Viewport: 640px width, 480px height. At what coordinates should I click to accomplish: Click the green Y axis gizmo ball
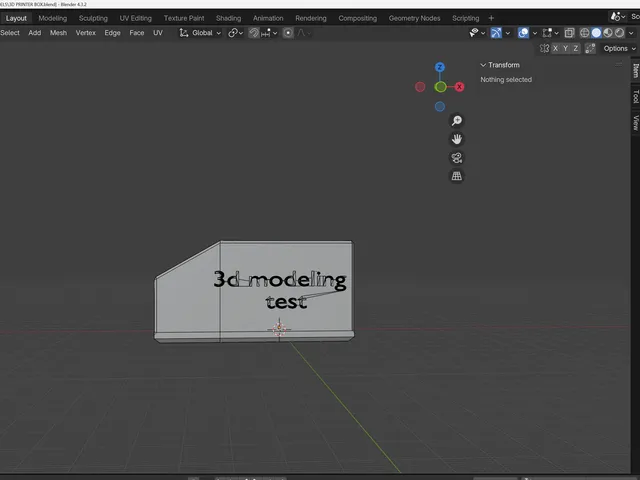(440, 87)
